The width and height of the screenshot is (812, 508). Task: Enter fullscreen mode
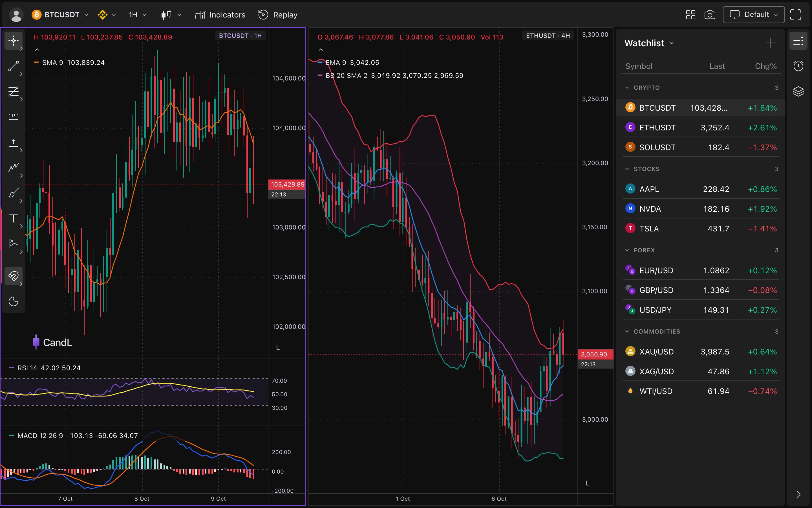coord(796,15)
